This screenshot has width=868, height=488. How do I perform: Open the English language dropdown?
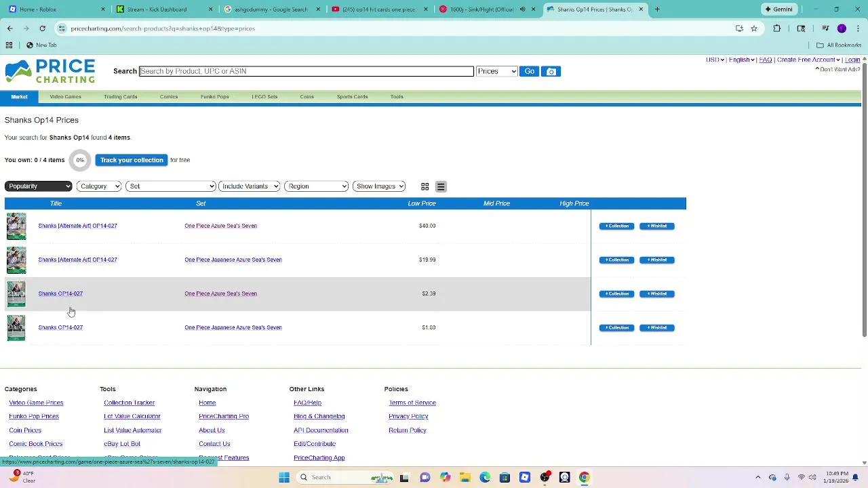(x=742, y=60)
